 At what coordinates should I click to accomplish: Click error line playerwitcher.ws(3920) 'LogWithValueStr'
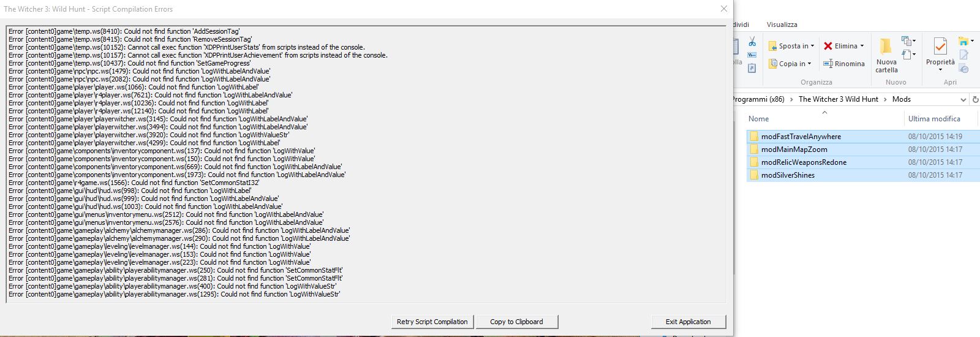(x=149, y=135)
